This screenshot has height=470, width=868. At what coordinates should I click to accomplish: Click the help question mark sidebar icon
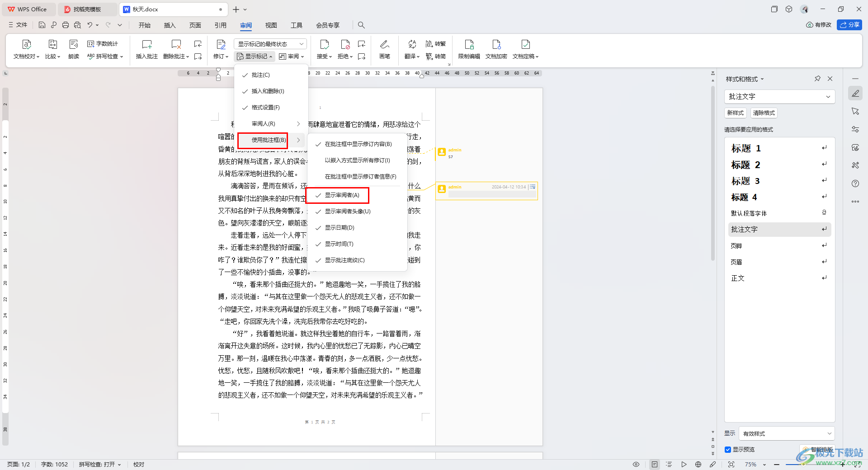tap(855, 183)
